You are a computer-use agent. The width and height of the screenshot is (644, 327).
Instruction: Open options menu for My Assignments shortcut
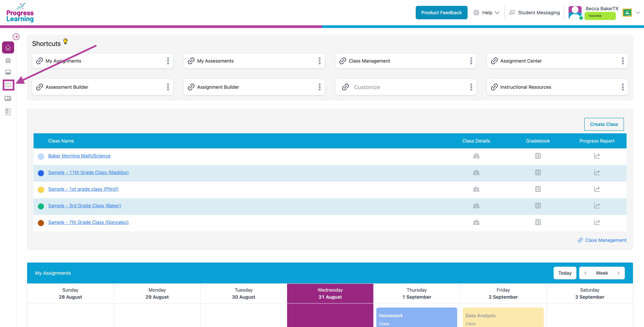click(x=168, y=61)
